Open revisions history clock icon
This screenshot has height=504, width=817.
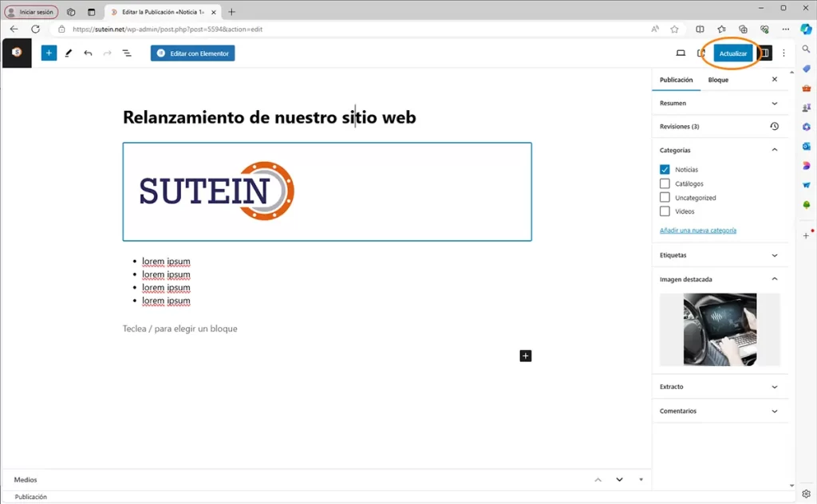(774, 127)
